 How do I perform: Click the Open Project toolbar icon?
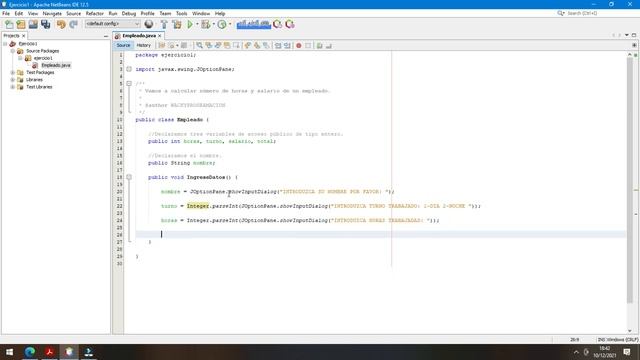(33, 24)
